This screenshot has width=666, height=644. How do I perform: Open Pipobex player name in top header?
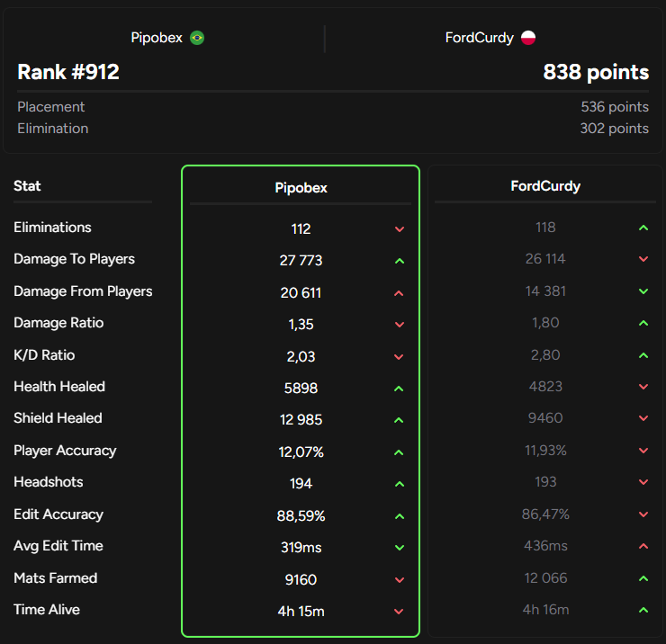click(x=157, y=38)
